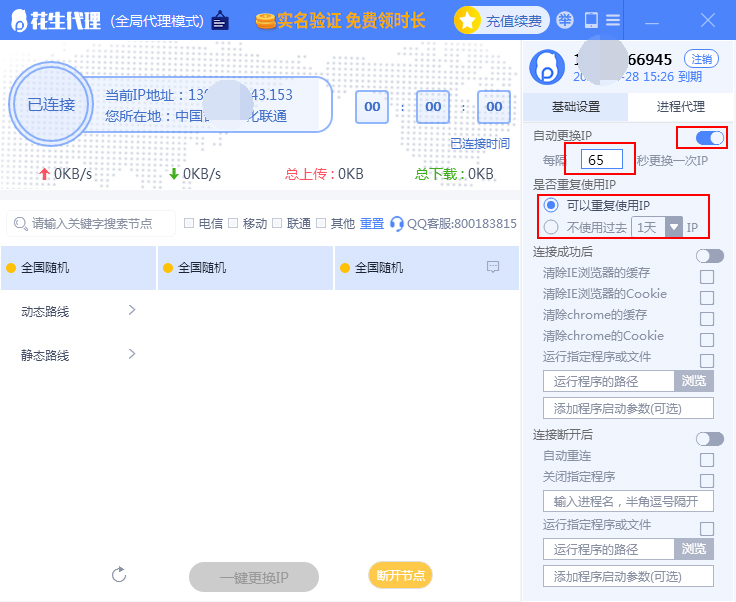Click the seconds interval field showing 65
The width and height of the screenshot is (736, 602).
[602, 160]
